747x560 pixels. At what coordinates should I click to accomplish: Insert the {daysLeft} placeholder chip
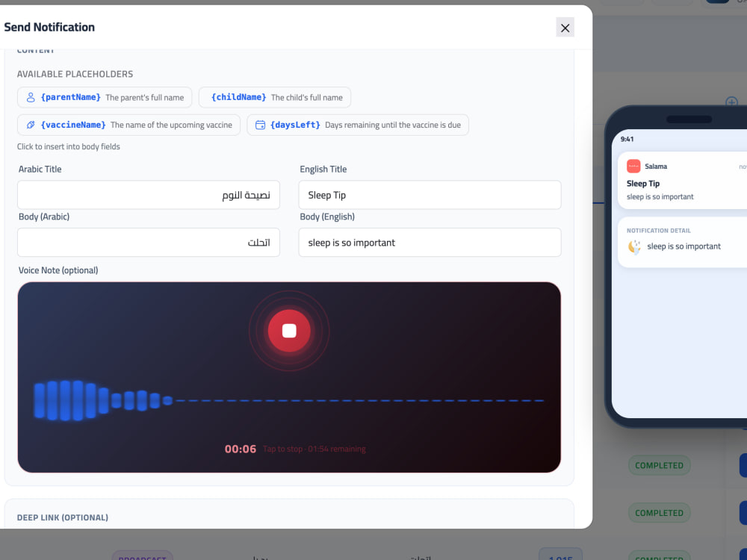pyautogui.click(x=358, y=125)
